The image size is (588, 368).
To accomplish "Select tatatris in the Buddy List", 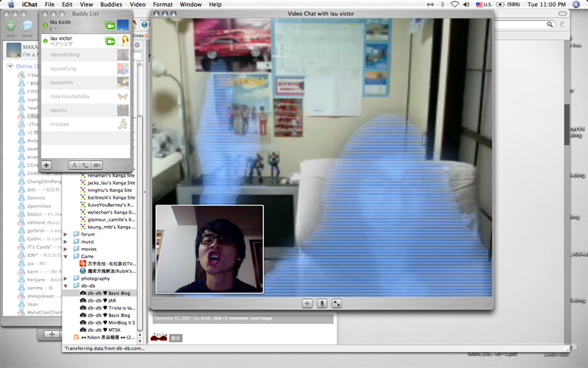I will [x=85, y=110].
